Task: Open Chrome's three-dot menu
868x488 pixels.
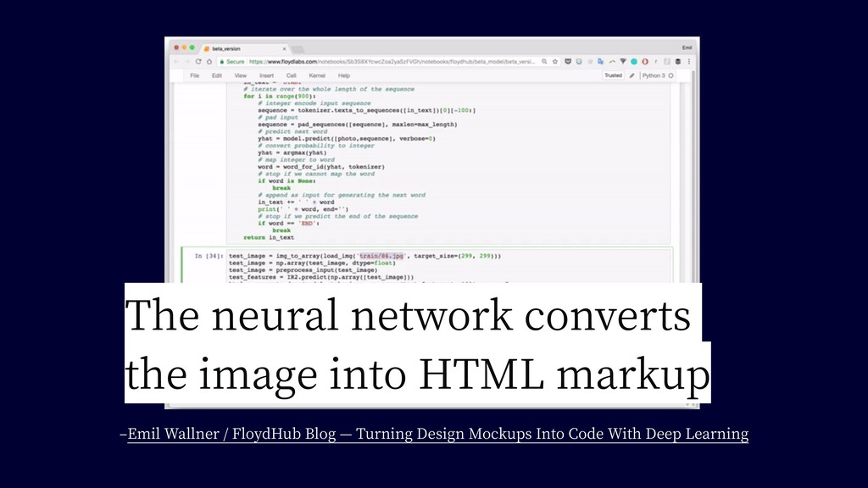Action: coord(688,62)
